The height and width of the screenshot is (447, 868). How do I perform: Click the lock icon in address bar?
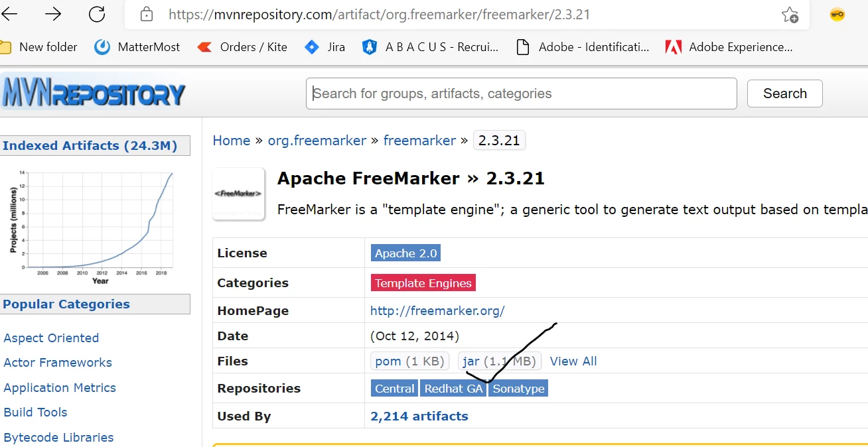click(147, 15)
